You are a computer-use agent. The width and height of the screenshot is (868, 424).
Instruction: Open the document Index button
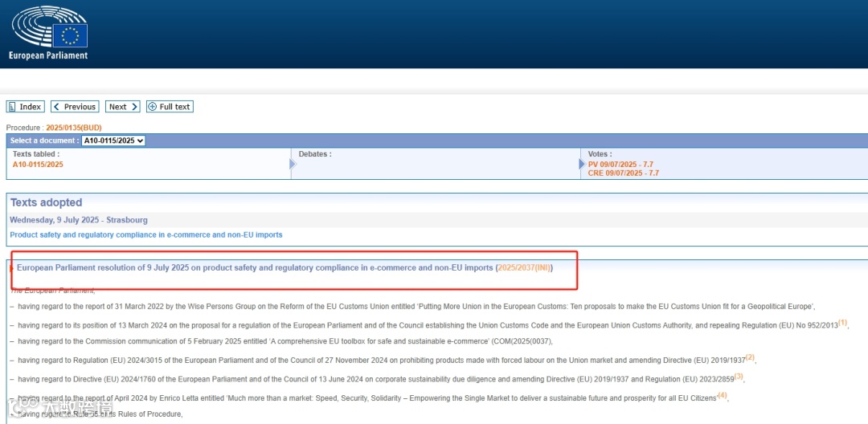tap(26, 107)
